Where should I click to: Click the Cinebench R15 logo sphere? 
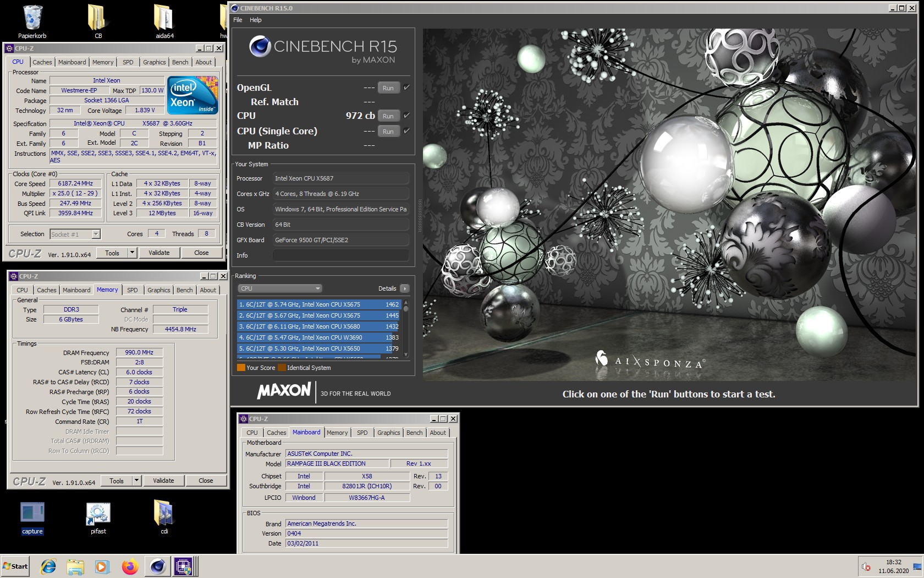coord(260,47)
